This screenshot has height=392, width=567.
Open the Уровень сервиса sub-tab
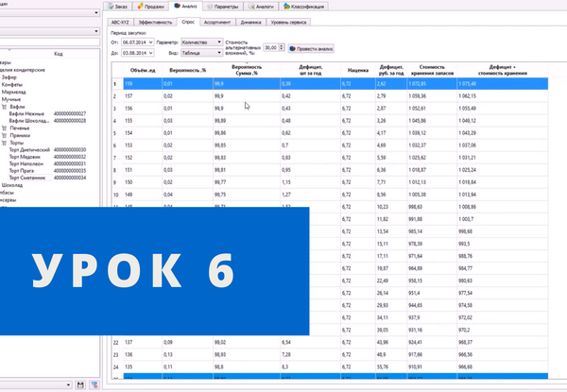[288, 23]
